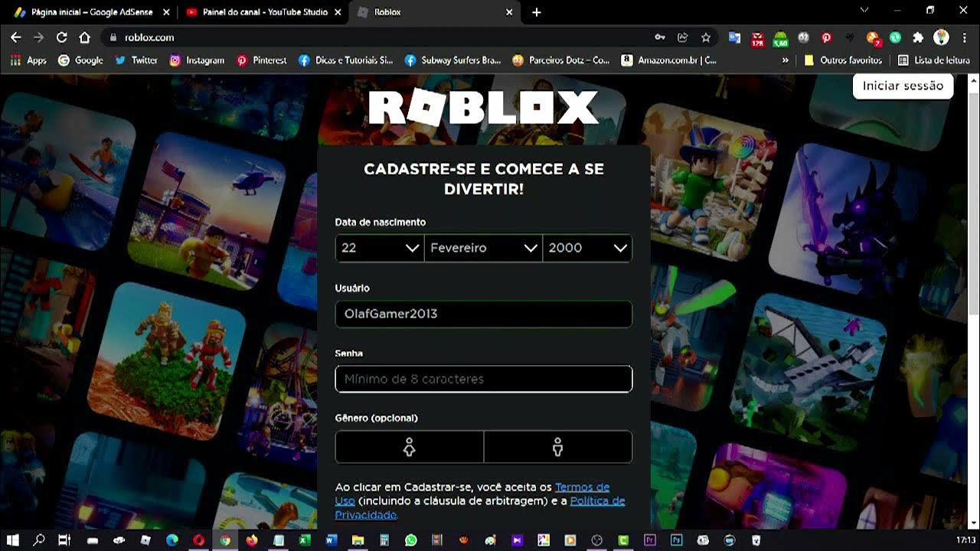
Task: Open Task View on the taskbar
Action: pyautogui.click(x=64, y=540)
